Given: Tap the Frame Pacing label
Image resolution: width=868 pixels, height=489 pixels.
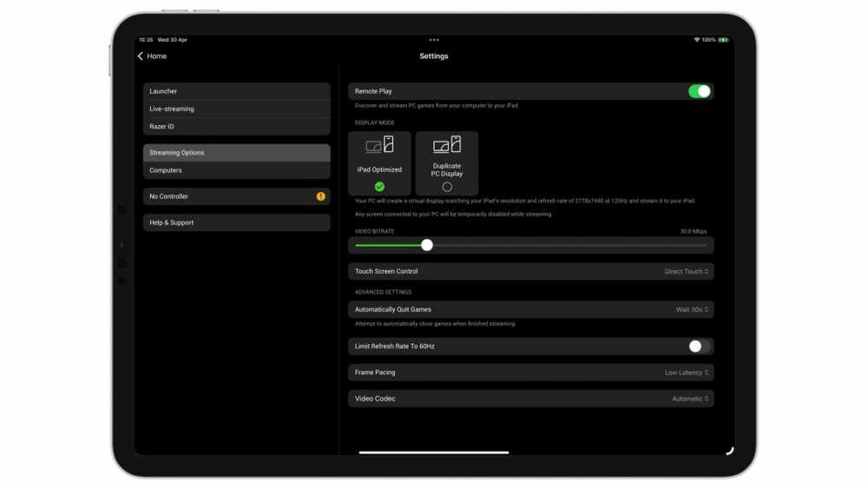Looking at the screenshot, I should pyautogui.click(x=375, y=373).
